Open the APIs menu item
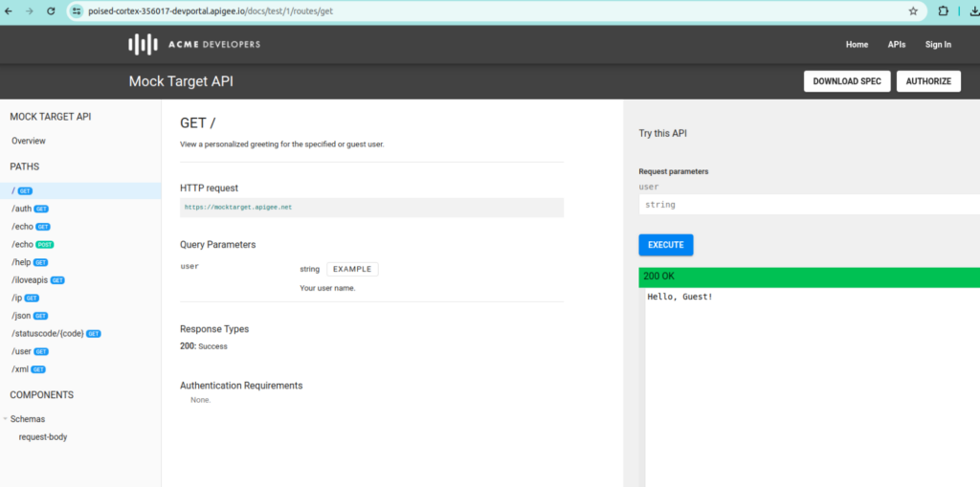Screen dimensions: 980x487 (x=897, y=44)
